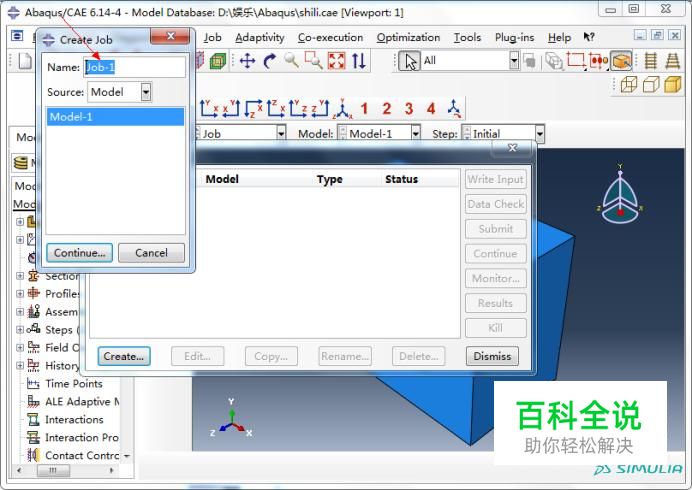Open the Job menu
The width and height of the screenshot is (692, 490).
point(212,38)
